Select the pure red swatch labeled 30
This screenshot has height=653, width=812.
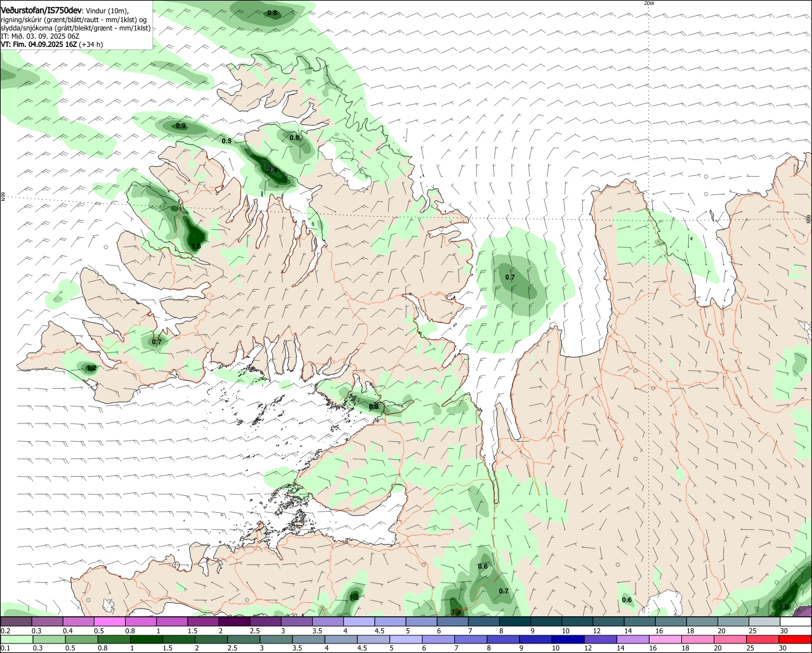pyautogui.click(x=796, y=640)
